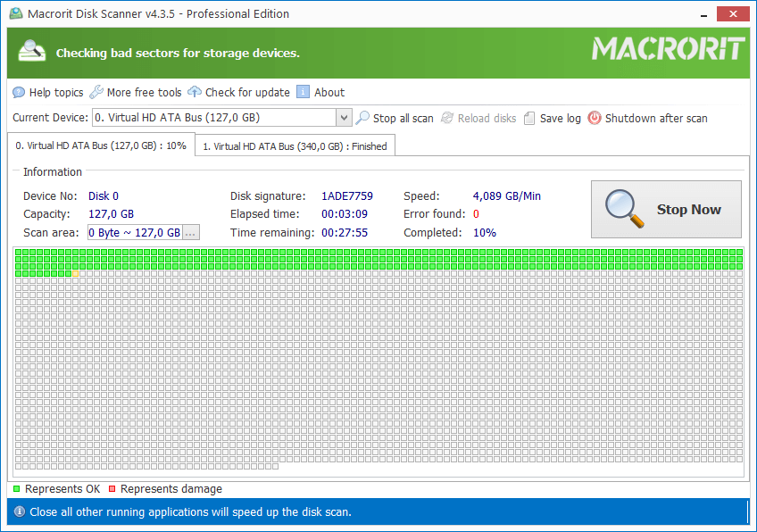Viewport: 757px width, 532px height.
Task: Click the Check for update cloud icon
Action: coord(195,92)
